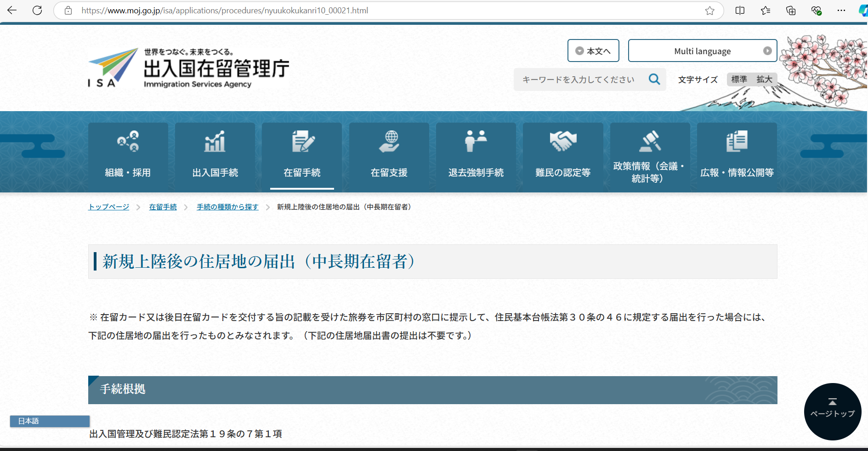The height and width of the screenshot is (451, 868).
Task: Open browser split screen icon
Action: (740, 11)
